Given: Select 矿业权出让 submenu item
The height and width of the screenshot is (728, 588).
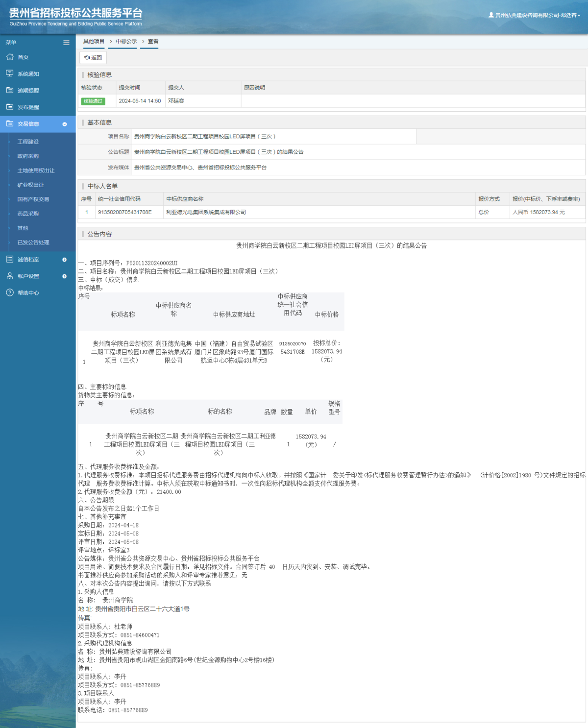Looking at the screenshot, I should click(x=30, y=185).
